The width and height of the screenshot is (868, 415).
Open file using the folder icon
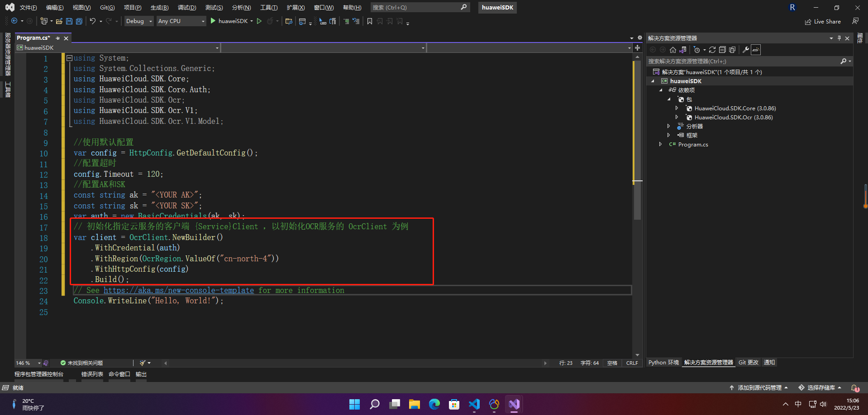pos(59,21)
